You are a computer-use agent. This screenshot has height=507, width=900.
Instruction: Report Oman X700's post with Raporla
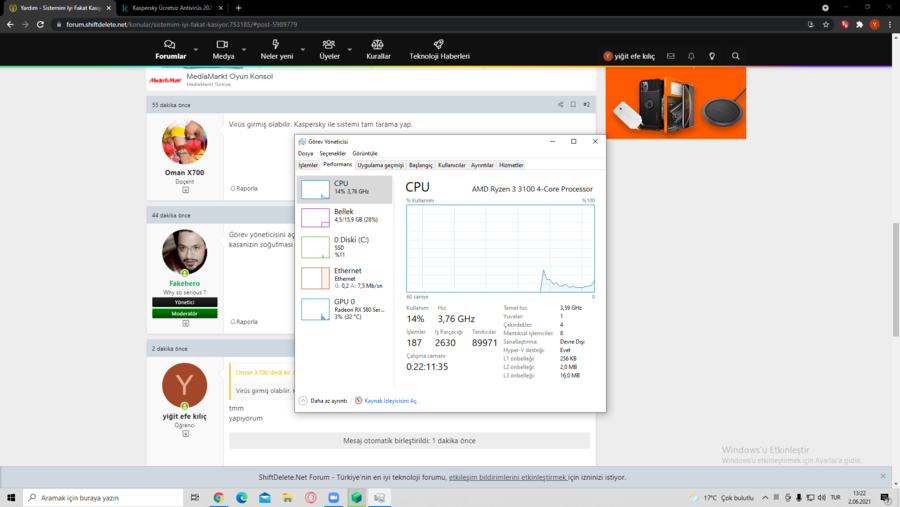coord(244,188)
